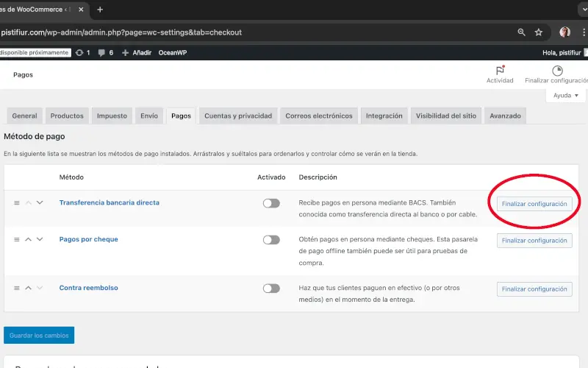Move Contra reembolso up with arrow
The image size is (588, 368).
29,288
